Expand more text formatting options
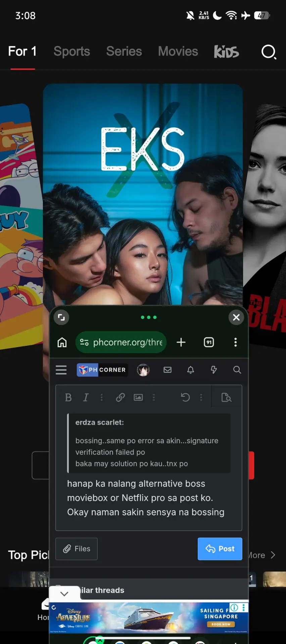The height and width of the screenshot is (644, 286). coord(102,397)
